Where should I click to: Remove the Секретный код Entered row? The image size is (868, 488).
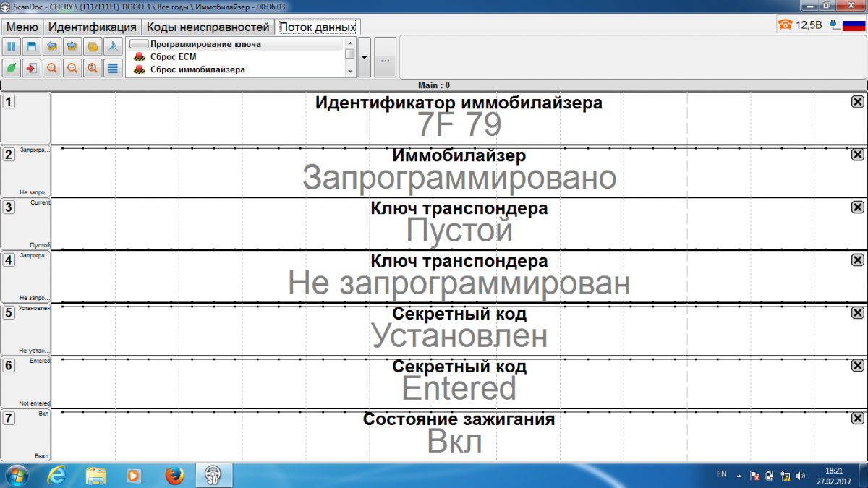coord(857,365)
